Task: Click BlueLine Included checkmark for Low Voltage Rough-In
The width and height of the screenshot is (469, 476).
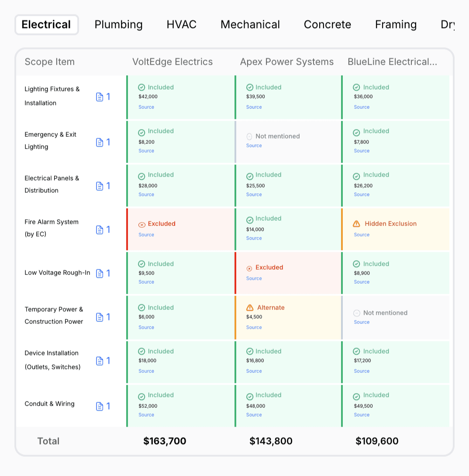Action: tap(356, 264)
